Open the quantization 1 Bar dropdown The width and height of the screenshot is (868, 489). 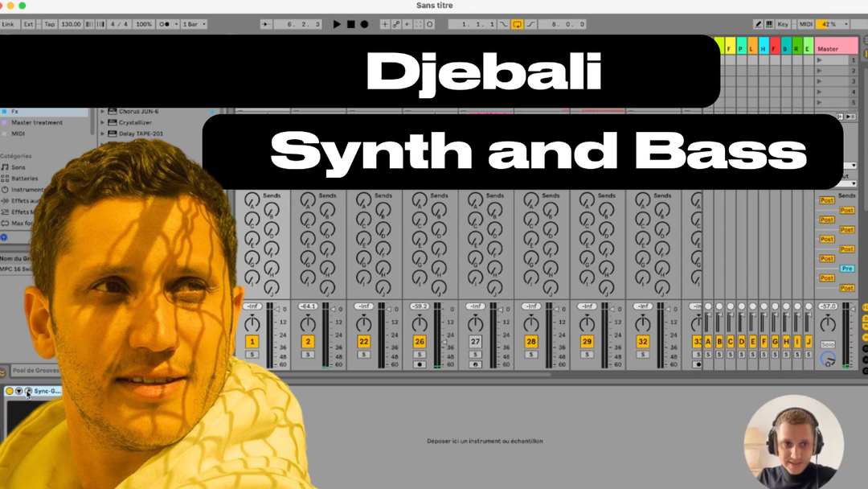pos(194,24)
